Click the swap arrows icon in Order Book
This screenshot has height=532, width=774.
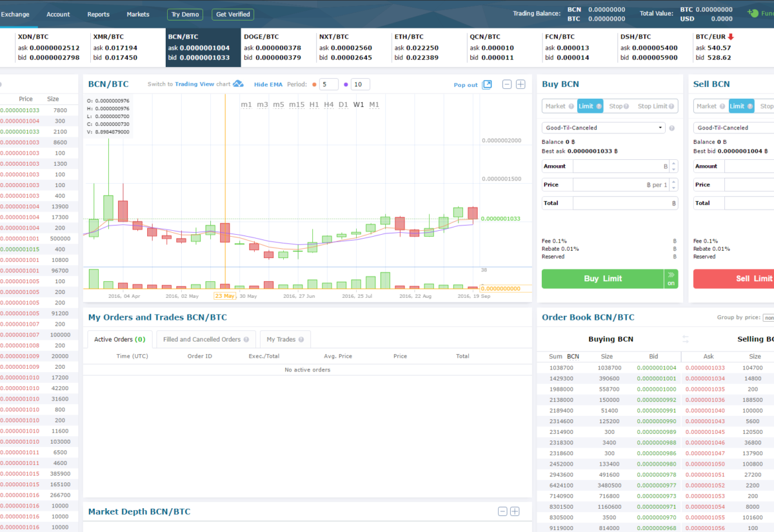point(686,339)
